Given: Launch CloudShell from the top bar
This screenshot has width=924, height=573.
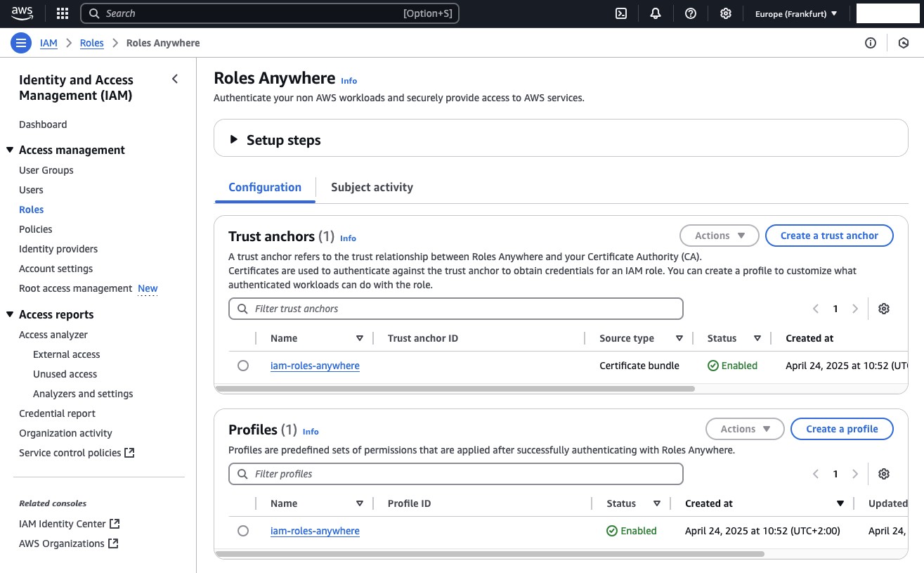Looking at the screenshot, I should (x=621, y=13).
